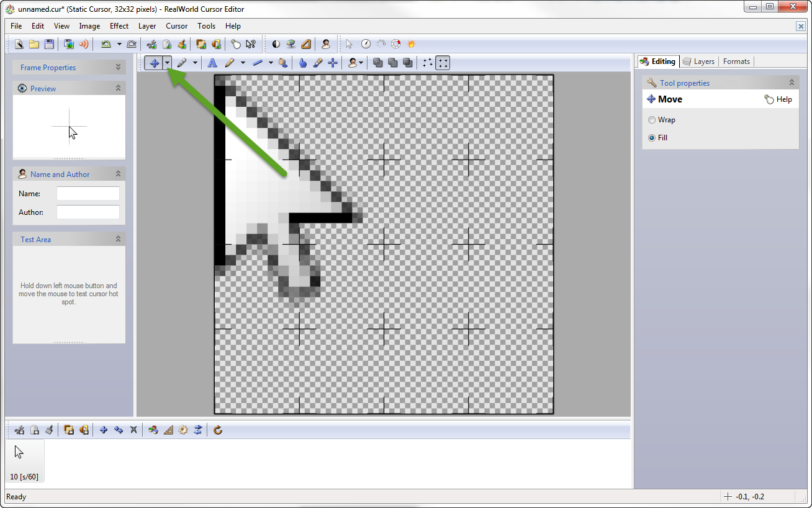Click the clock icon in top toolbar
The width and height of the screenshot is (812, 508).
(366, 44)
